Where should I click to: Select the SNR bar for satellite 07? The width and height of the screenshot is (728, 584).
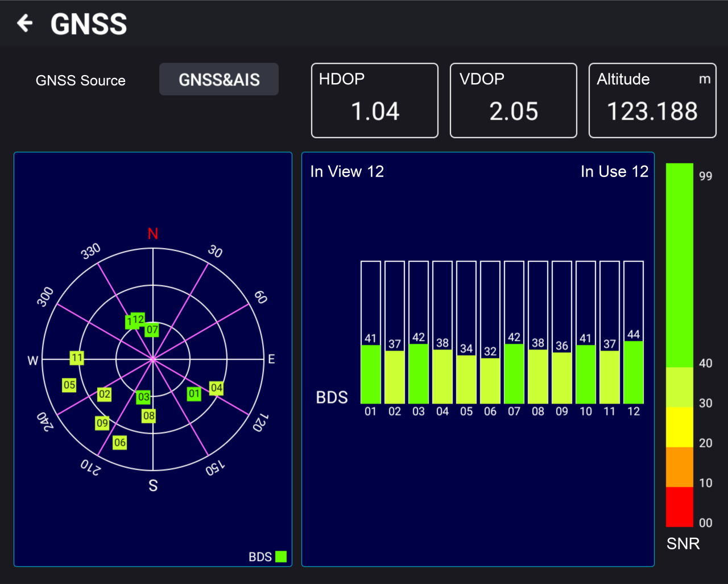click(514, 332)
